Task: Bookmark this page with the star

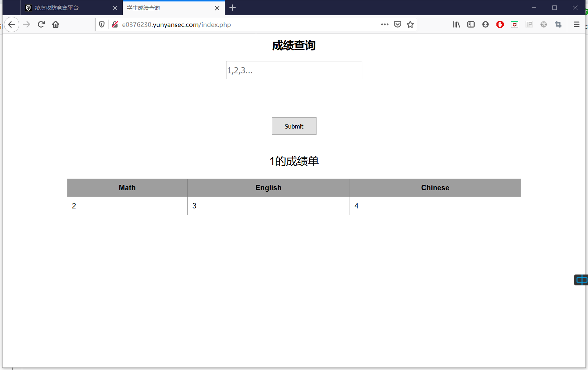Action: pyautogui.click(x=410, y=24)
